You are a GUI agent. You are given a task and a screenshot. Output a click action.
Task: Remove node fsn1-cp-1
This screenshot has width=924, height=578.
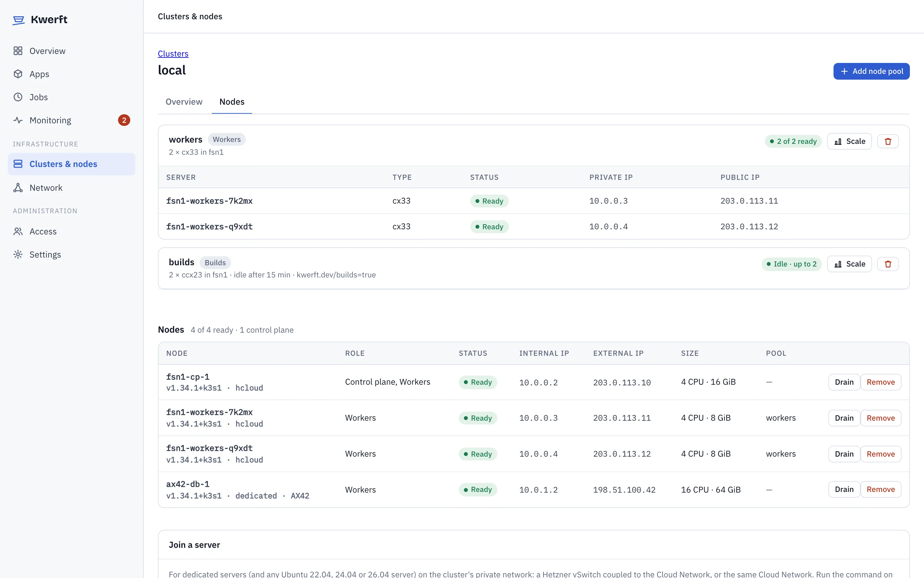click(881, 382)
